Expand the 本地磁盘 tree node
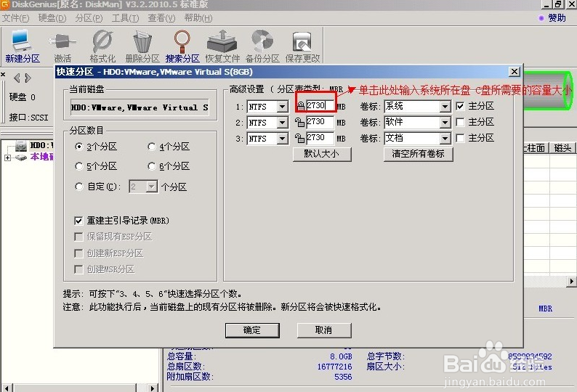The width and height of the screenshot is (577, 392). pos(7,158)
